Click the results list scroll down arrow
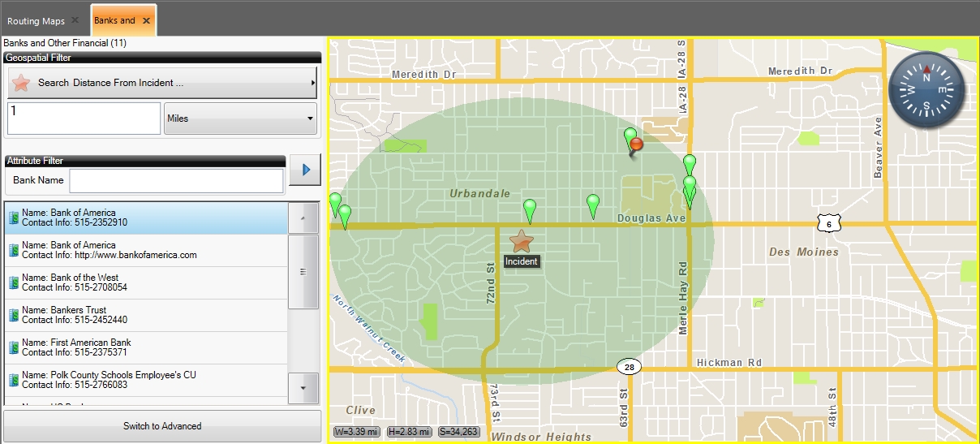 tap(303, 388)
